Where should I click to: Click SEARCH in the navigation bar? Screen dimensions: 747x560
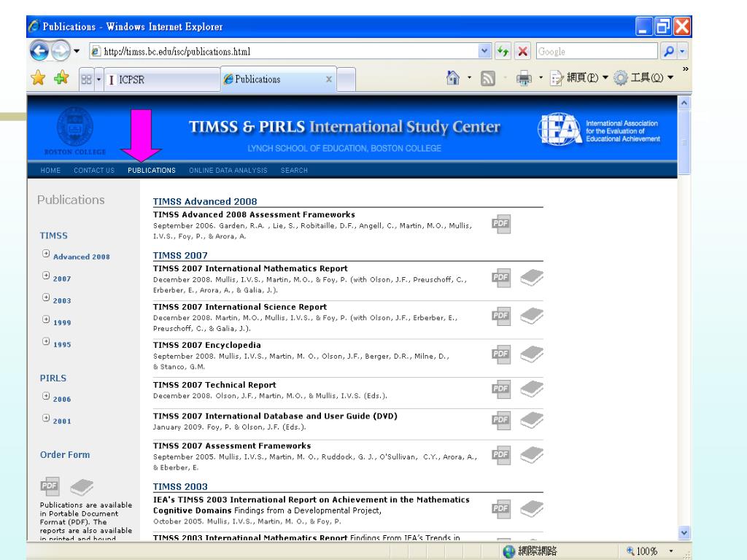294,170
